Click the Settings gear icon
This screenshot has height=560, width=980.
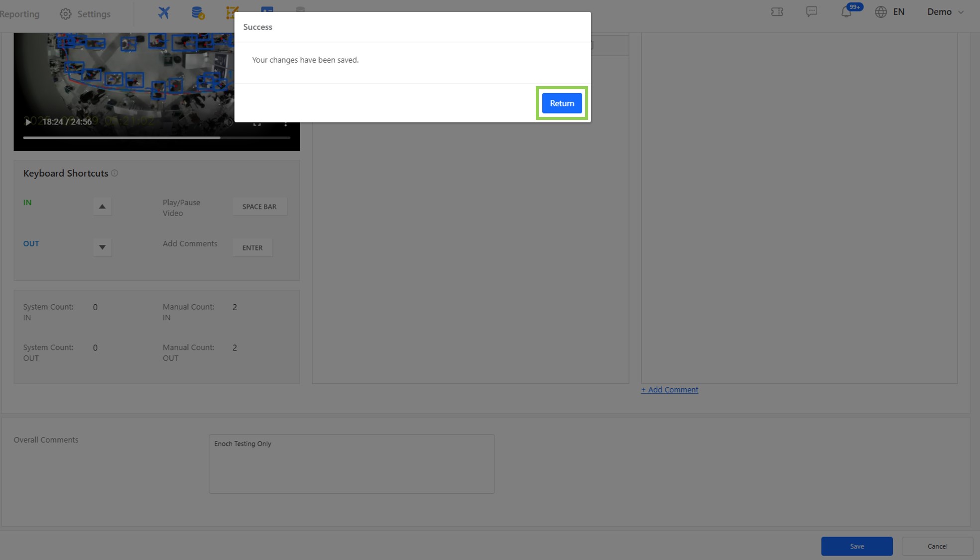65,14
